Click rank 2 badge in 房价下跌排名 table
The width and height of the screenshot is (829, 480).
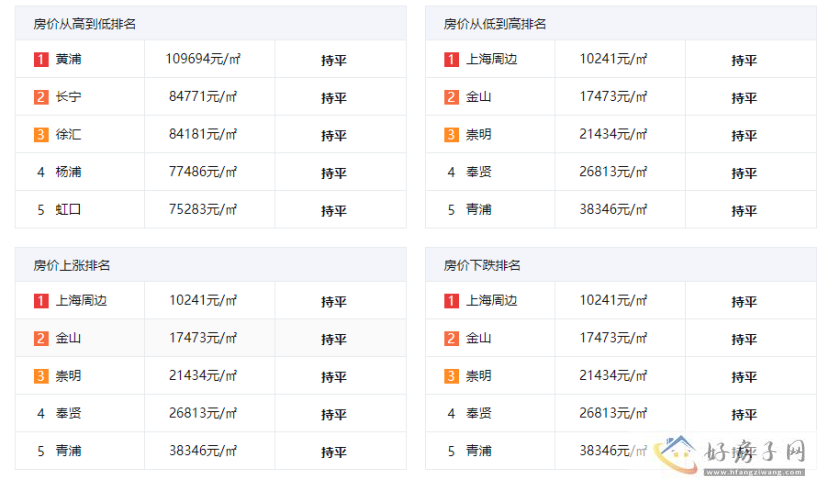coord(451,338)
